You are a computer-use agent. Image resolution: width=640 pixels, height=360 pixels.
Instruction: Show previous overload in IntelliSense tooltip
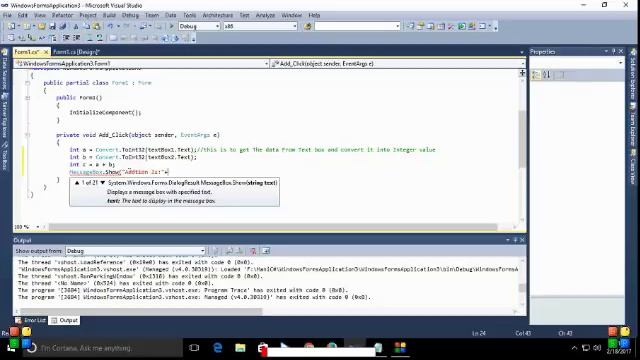[x=77, y=183]
